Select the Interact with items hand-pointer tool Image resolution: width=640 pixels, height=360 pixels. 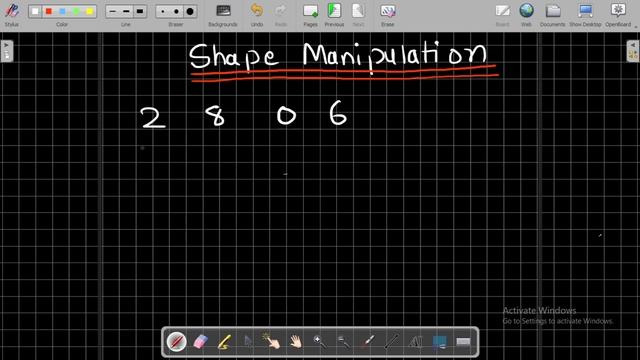point(272,342)
